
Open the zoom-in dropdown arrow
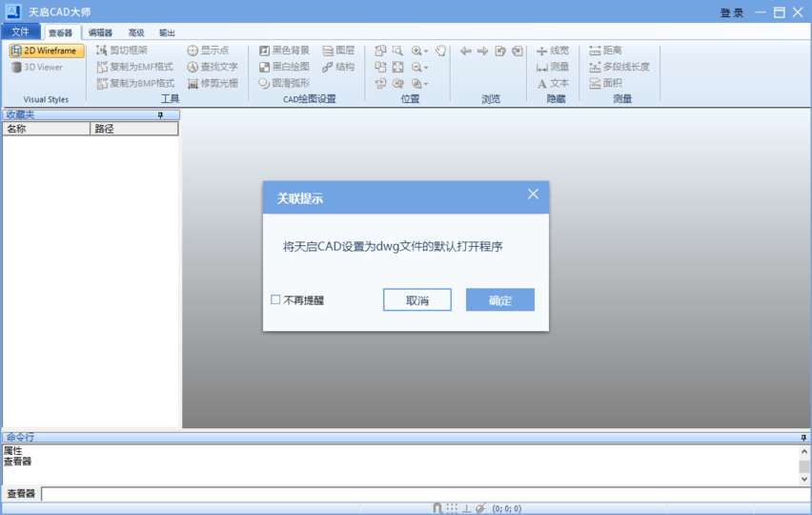point(426,51)
